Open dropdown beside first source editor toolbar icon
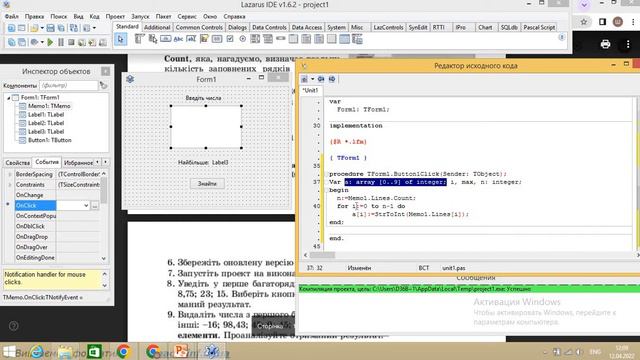Image resolution: width=640 pixels, height=360 pixels. coord(313,79)
